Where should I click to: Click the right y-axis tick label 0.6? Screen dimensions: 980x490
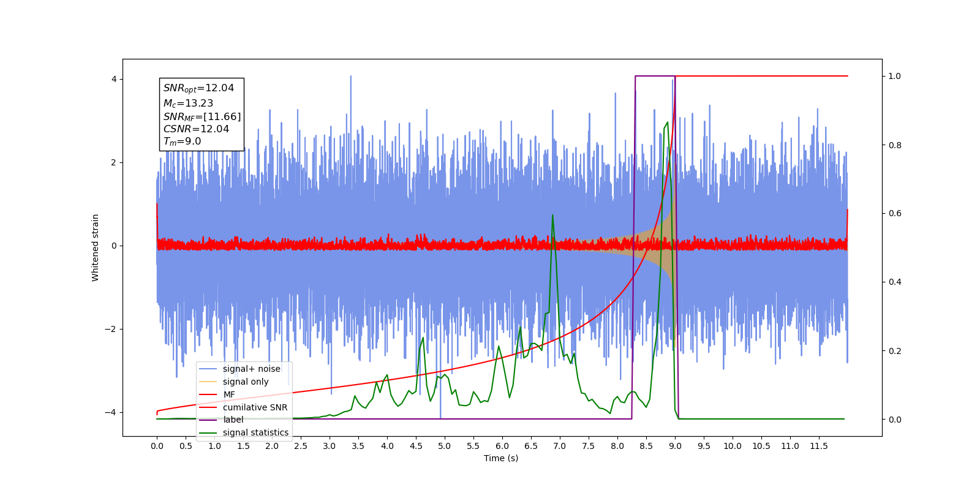[895, 213]
